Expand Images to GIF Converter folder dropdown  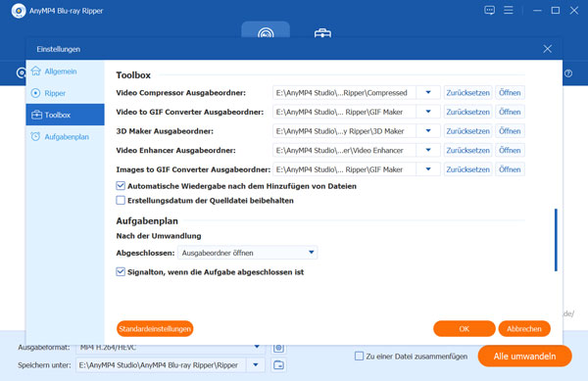(428, 169)
